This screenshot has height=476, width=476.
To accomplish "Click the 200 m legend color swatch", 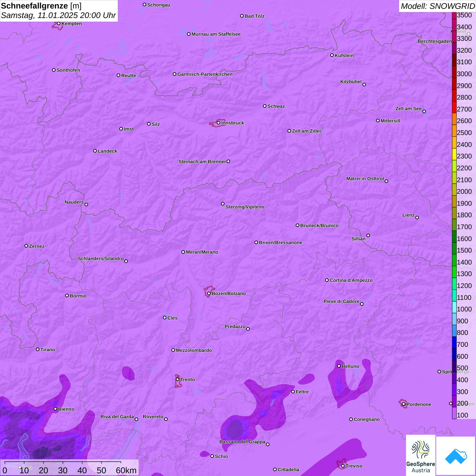I will pos(454,401).
